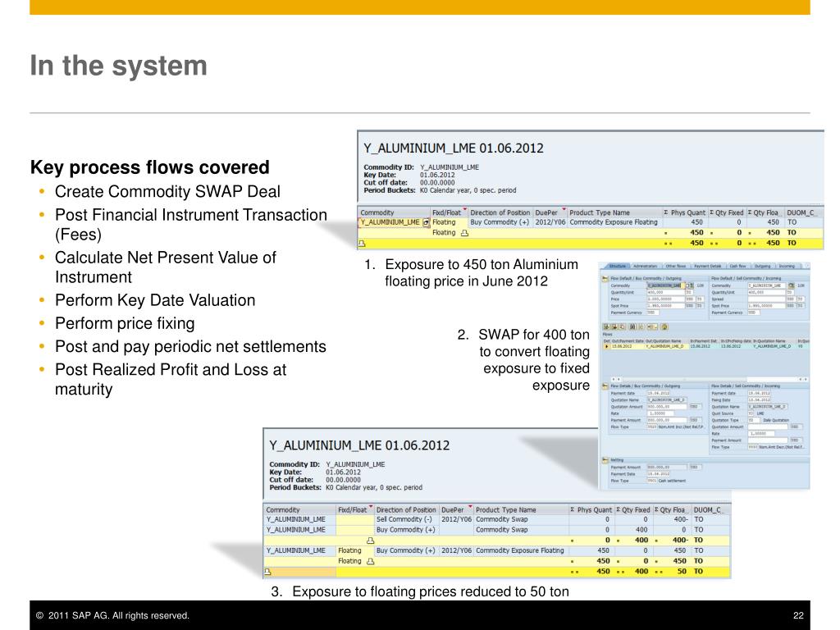The image size is (840, 630).
Task: Open the Outgoing tab
Action: (762, 266)
